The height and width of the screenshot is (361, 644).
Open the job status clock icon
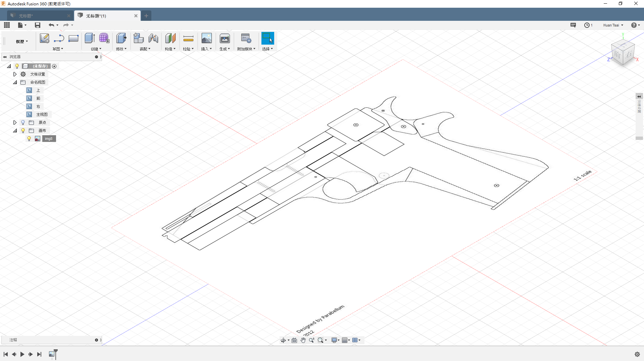click(x=587, y=25)
